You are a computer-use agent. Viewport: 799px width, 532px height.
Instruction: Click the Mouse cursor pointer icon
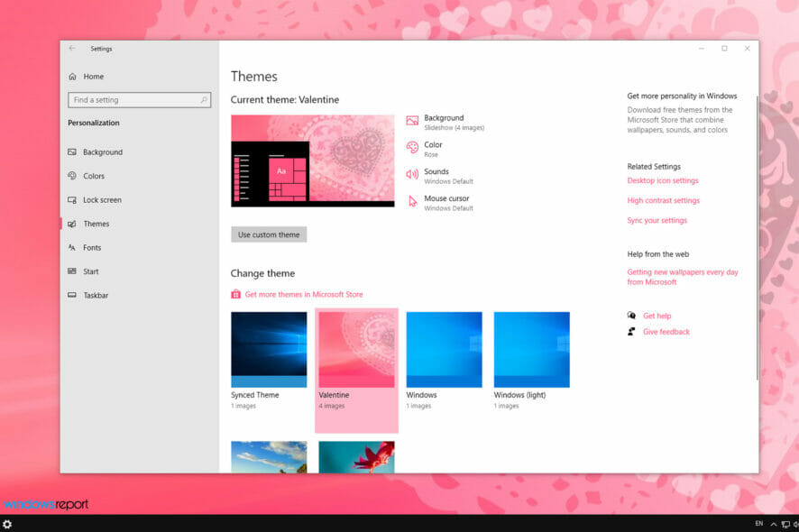[413, 202]
